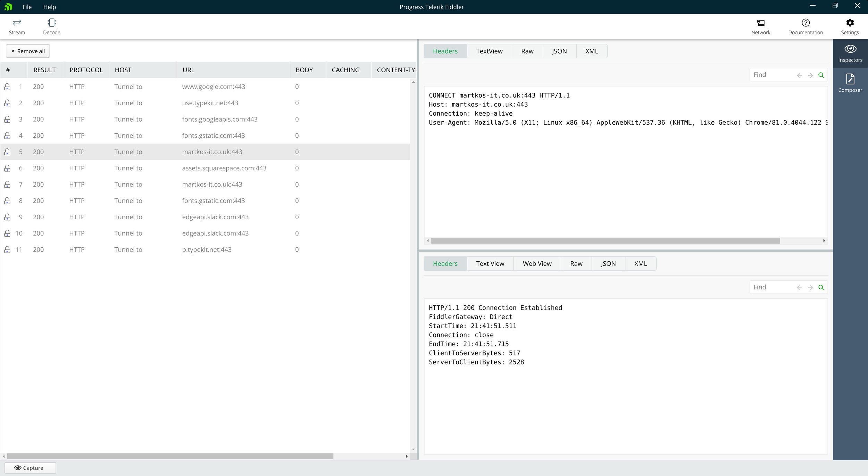Select the Inspectors eye panel icon
868x476 pixels.
coord(850,49)
